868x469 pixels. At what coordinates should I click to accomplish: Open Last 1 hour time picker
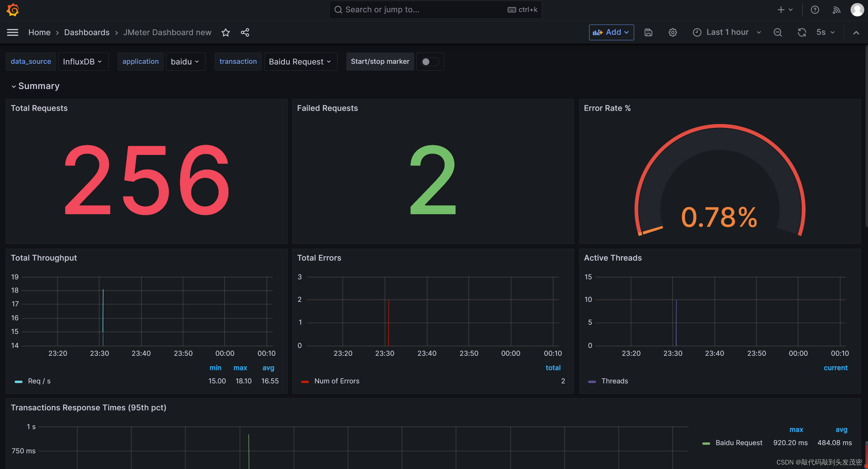click(x=727, y=32)
